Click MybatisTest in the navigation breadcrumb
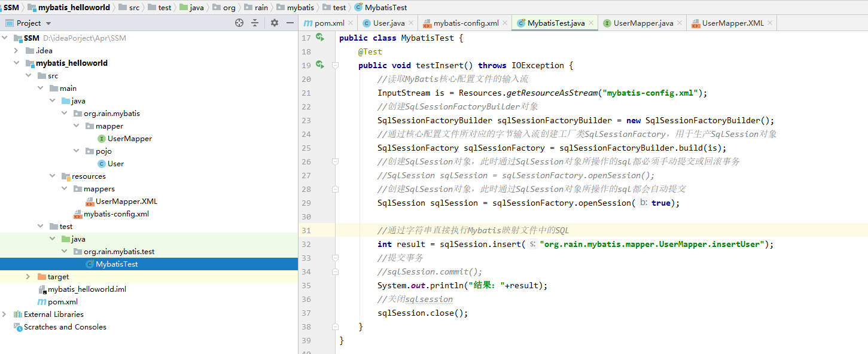This screenshot has width=868, height=354. click(x=380, y=7)
